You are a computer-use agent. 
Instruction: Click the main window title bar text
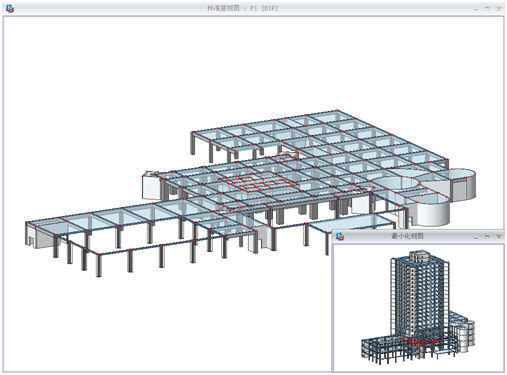pyautogui.click(x=242, y=8)
